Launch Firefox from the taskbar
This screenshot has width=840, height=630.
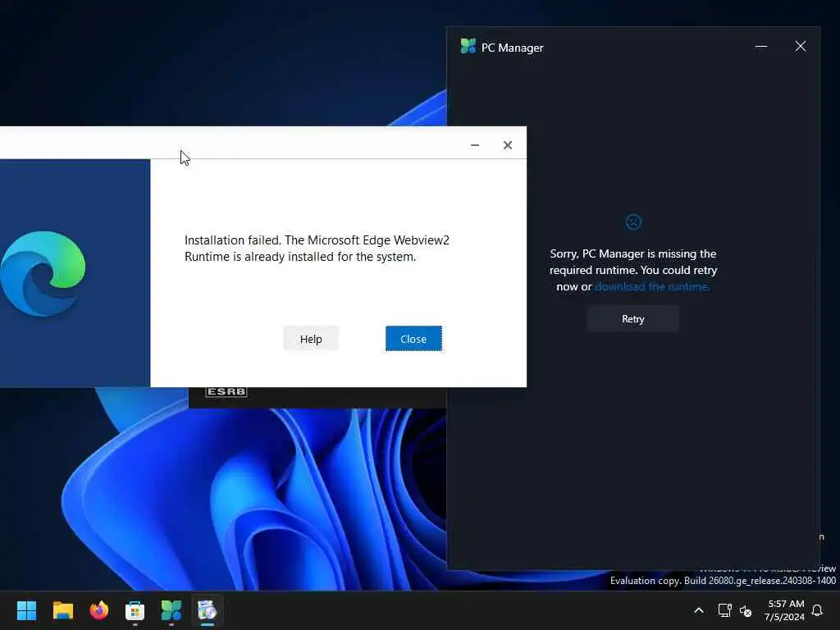[x=99, y=610]
